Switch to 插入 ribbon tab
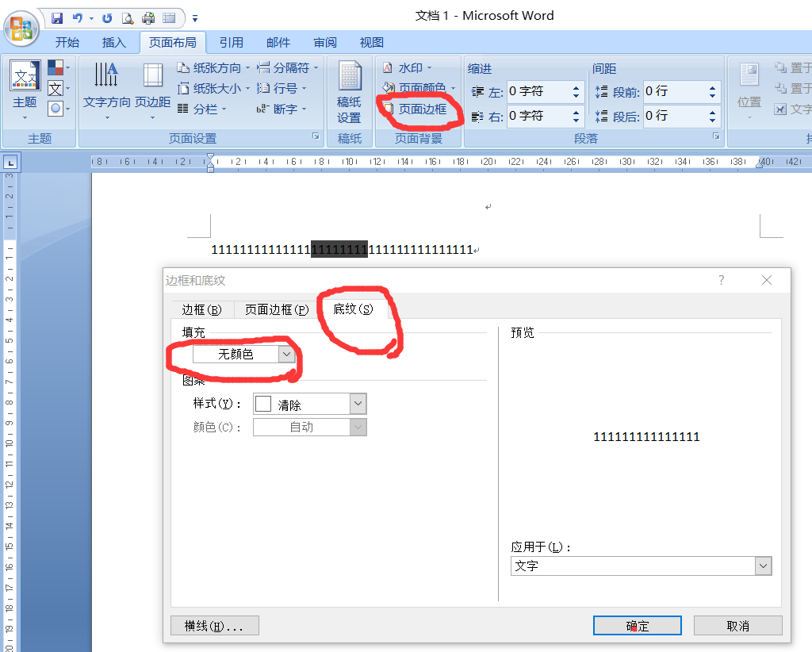This screenshot has width=812, height=652. [114, 43]
